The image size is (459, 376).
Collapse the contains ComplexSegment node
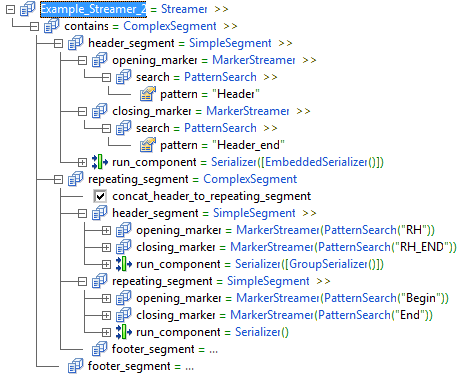tap(34, 26)
